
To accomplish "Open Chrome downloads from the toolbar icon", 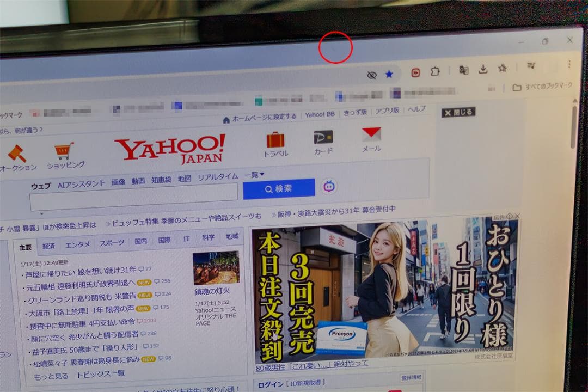I will pyautogui.click(x=482, y=69).
